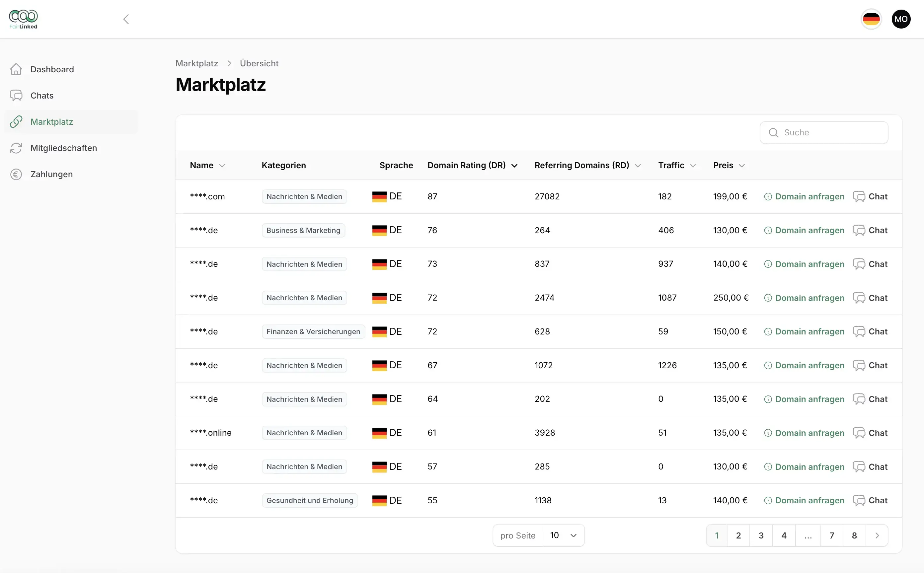This screenshot has width=924, height=573.
Task: Open Chat for the ****.online row
Action: tap(870, 432)
